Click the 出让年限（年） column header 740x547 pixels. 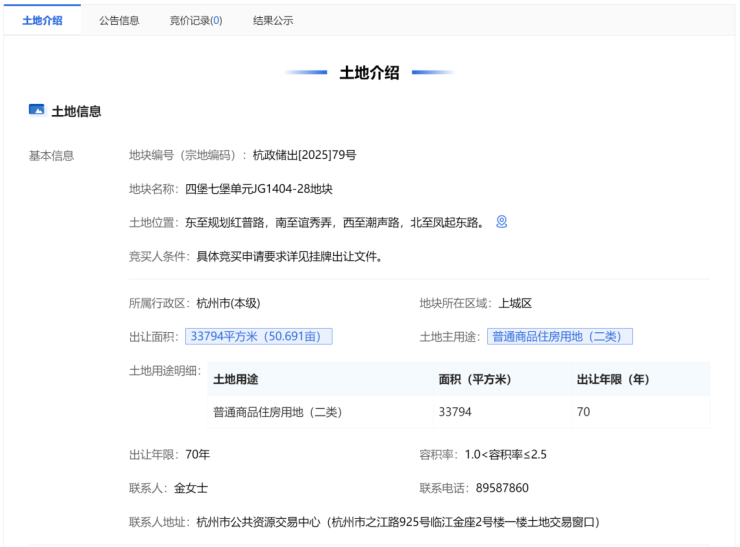coord(613,379)
